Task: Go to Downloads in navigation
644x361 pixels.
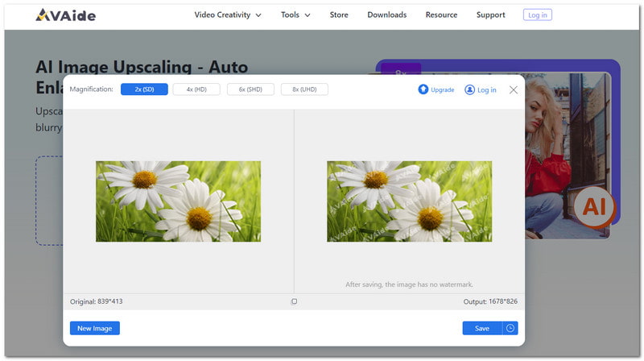Action: tap(386, 15)
